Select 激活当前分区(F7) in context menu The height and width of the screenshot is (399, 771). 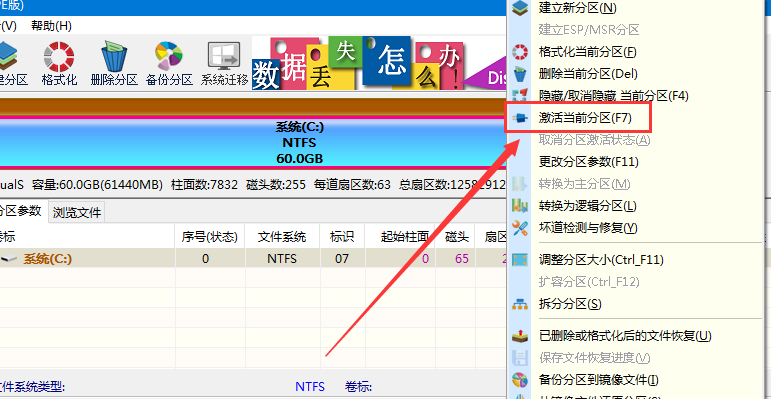(x=585, y=118)
